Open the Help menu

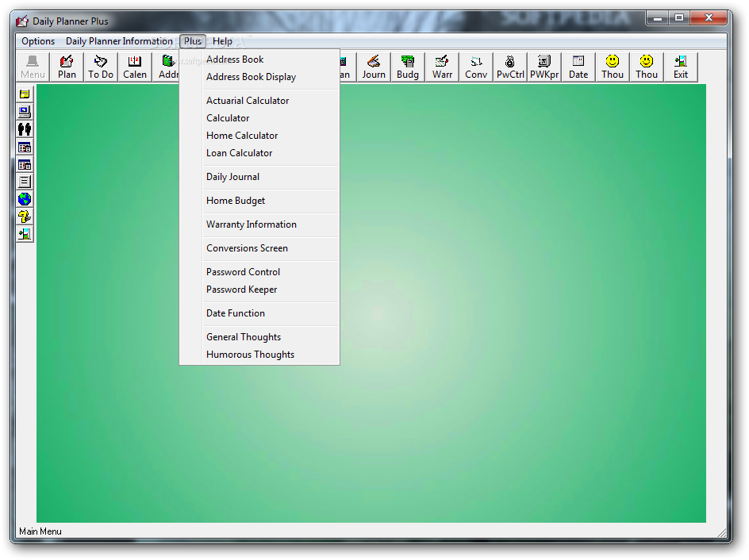click(222, 41)
